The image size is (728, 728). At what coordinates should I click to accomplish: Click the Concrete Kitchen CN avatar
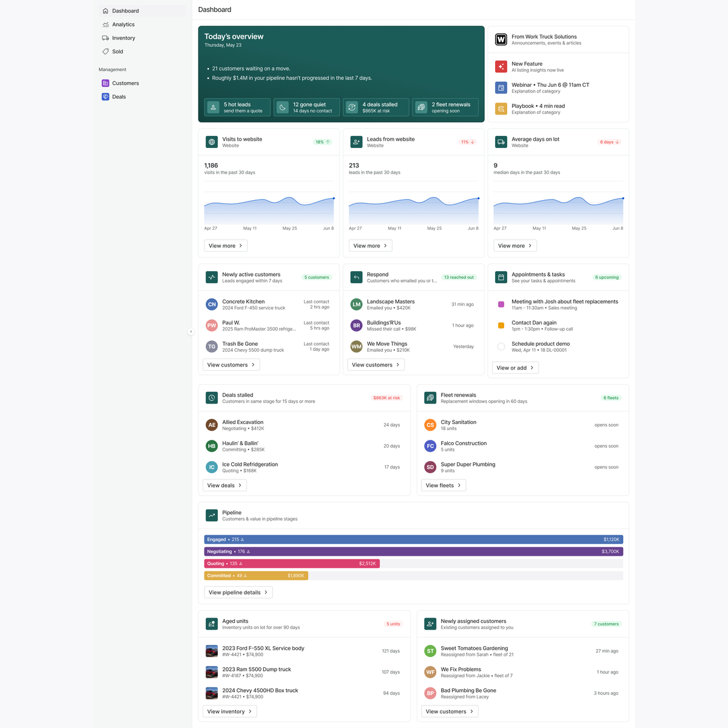coord(212,305)
